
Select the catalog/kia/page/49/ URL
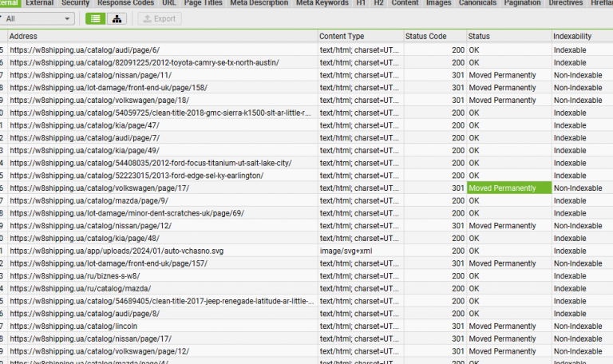(x=85, y=151)
